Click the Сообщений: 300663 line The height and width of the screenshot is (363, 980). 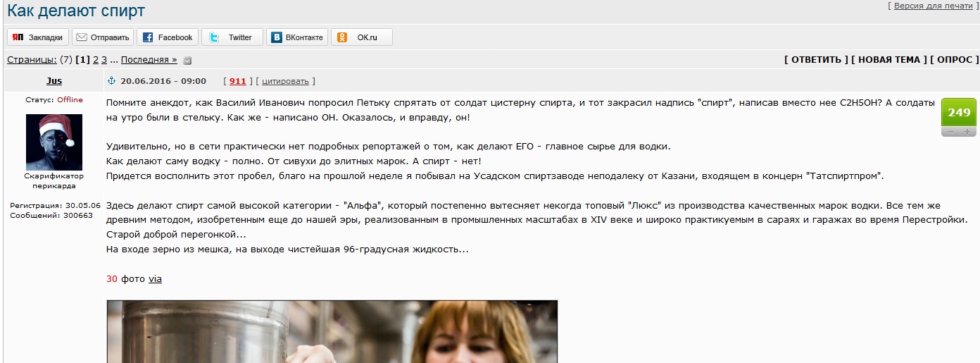coord(51,216)
